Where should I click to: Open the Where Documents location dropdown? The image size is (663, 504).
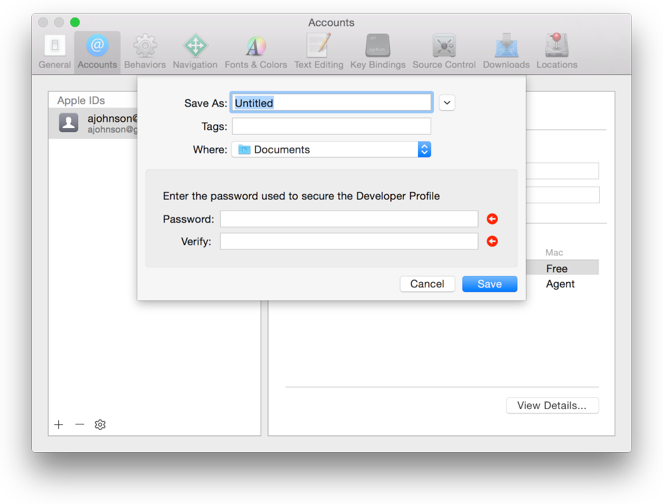click(x=331, y=150)
